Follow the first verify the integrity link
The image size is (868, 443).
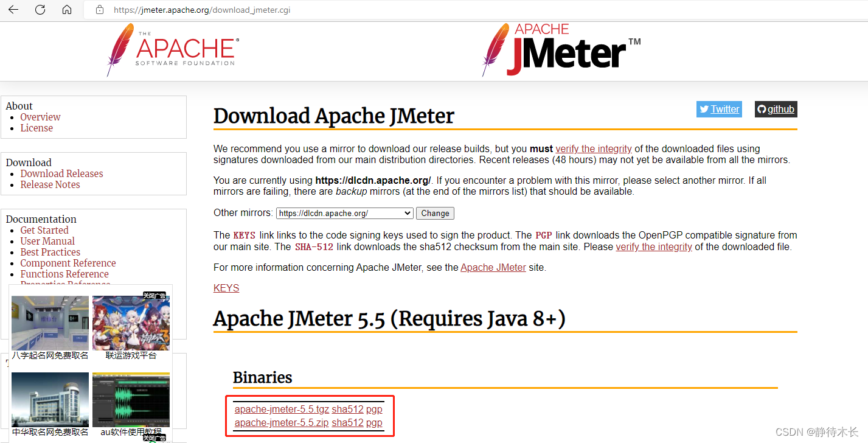click(594, 148)
